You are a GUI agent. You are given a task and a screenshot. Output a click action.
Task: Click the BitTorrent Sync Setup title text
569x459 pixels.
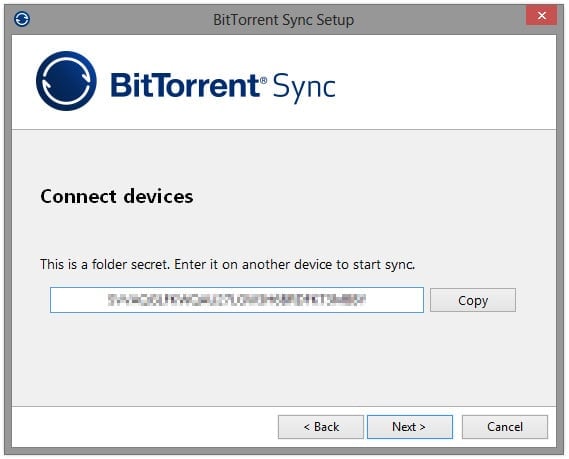283,20
